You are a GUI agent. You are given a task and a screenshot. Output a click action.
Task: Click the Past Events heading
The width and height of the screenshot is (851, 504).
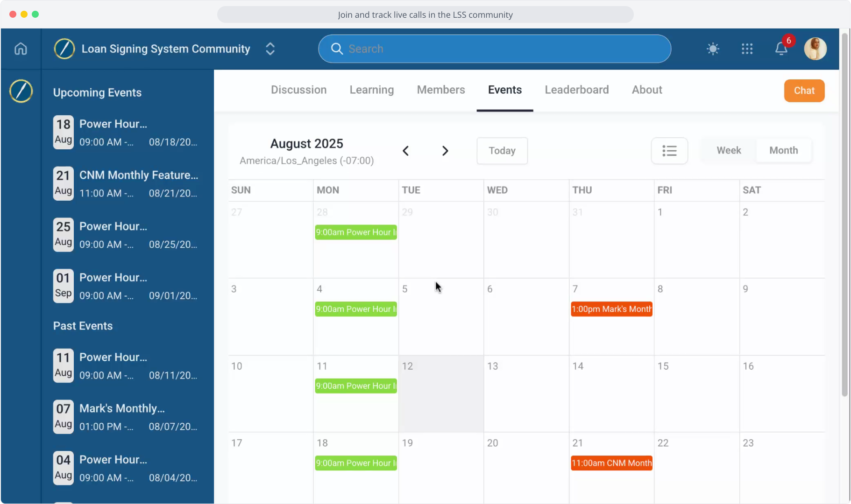click(x=83, y=326)
